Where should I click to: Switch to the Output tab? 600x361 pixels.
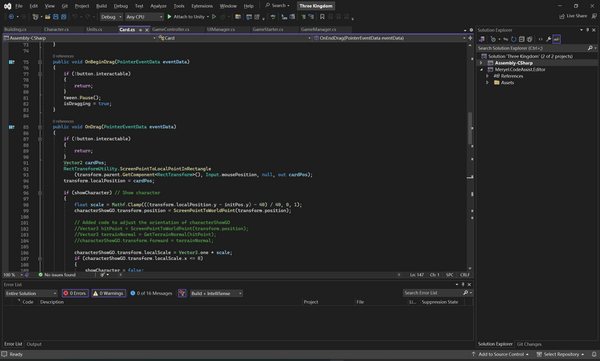[x=34, y=344]
